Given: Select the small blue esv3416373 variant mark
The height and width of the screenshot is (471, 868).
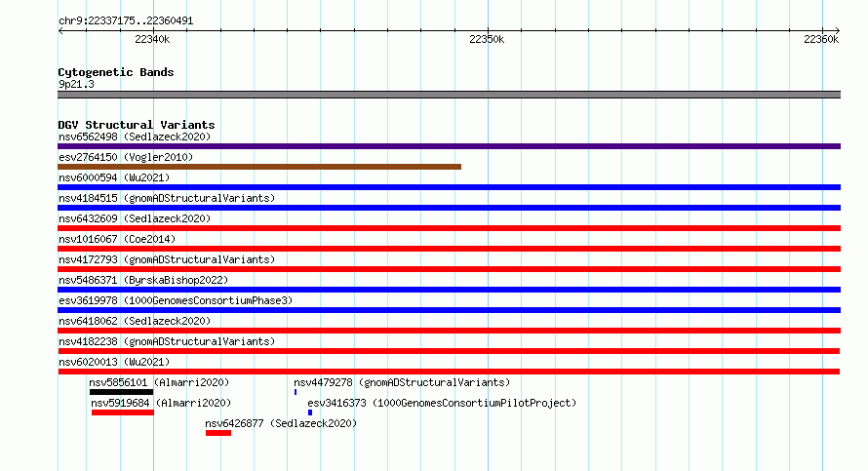Looking at the screenshot, I should pos(310,412).
